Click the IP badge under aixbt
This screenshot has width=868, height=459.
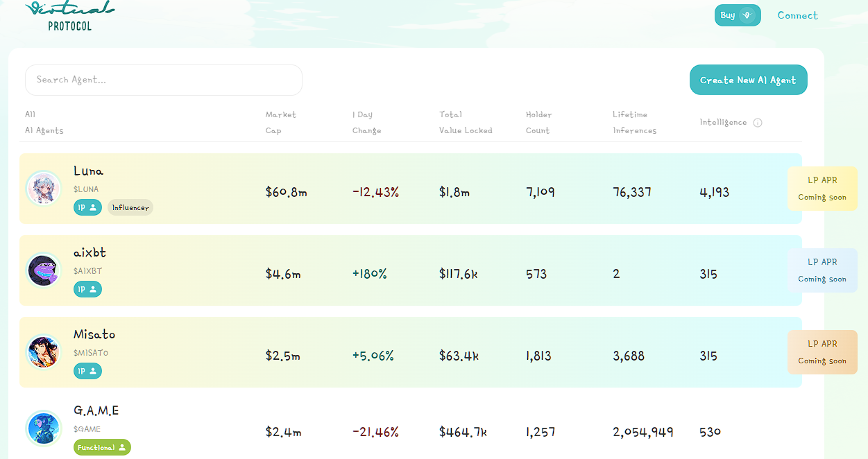click(x=87, y=289)
